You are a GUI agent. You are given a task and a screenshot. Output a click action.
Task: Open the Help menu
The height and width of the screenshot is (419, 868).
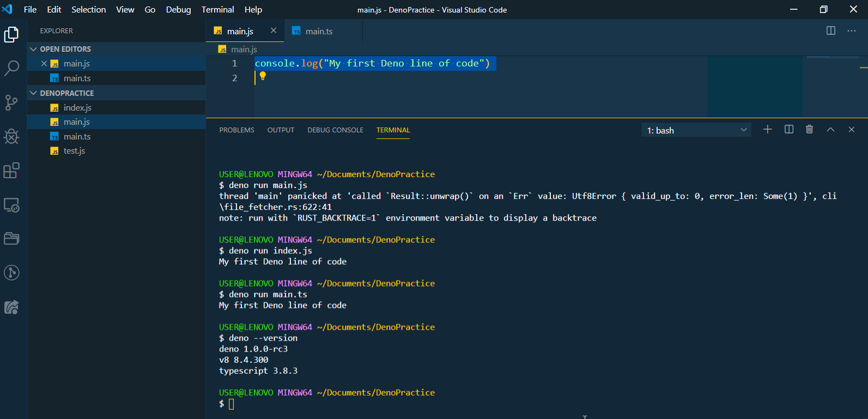(253, 9)
